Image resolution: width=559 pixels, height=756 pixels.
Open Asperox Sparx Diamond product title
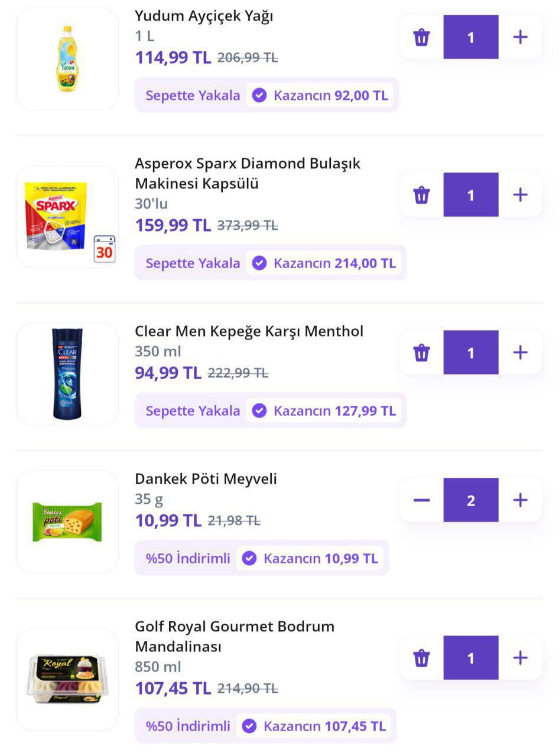click(x=247, y=173)
